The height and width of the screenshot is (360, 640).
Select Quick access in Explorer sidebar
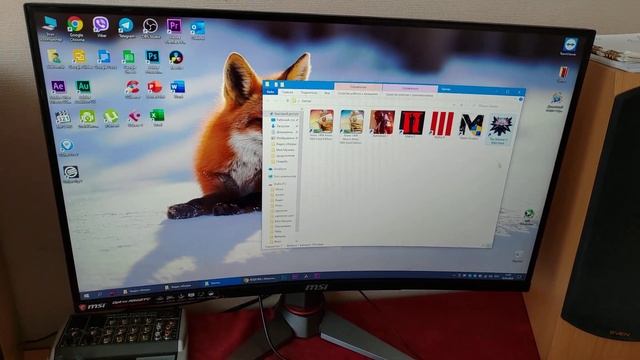(x=284, y=113)
